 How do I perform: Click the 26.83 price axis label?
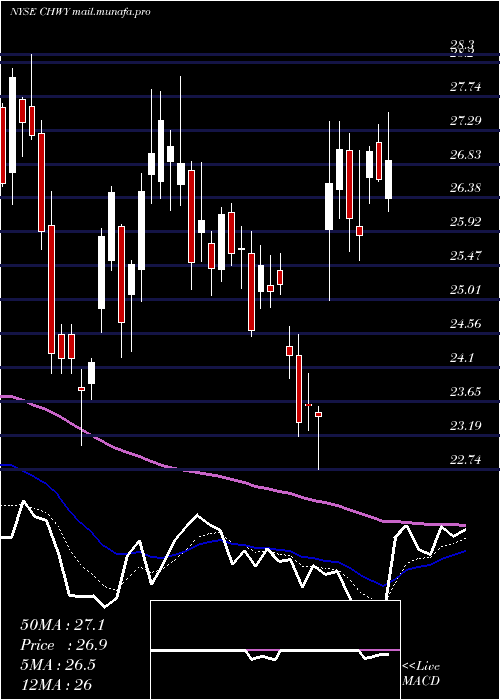[466, 154]
